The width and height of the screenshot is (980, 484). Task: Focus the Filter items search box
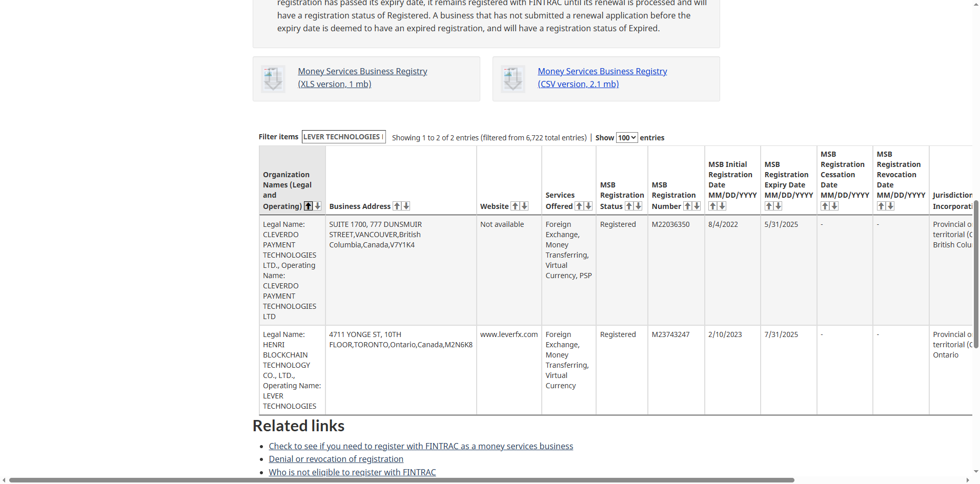coord(343,137)
